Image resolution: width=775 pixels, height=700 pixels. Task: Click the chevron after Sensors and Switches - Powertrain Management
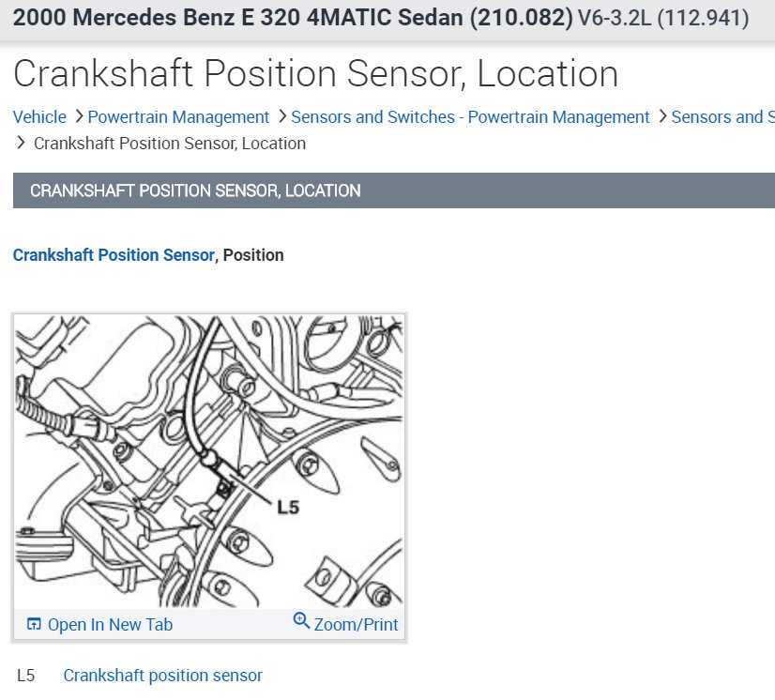click(x=662, y=116)
